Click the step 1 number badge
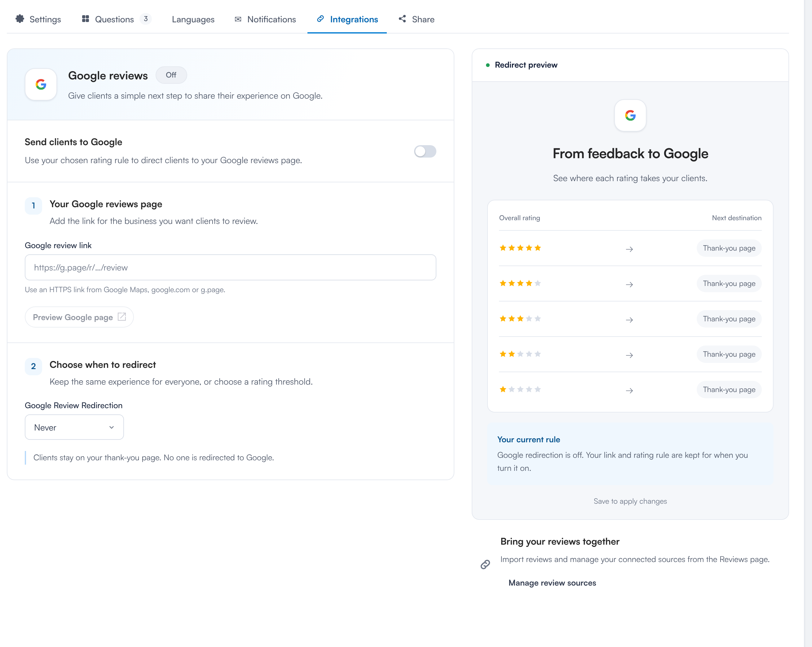Screen dimensions: 812x647 (x=33, y=206)
